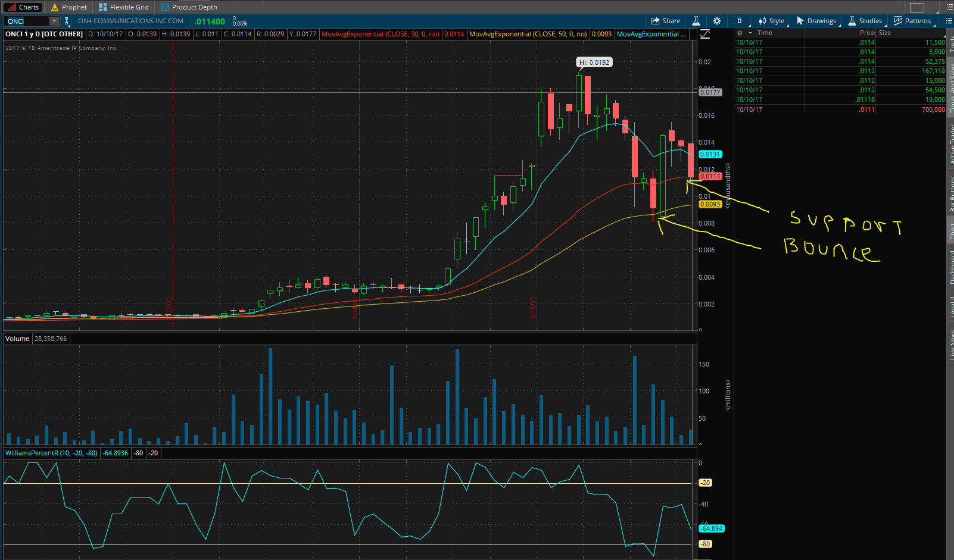Open the Level II side tab
This screenshot has width=954, height=560.
[x=950, y=306]
